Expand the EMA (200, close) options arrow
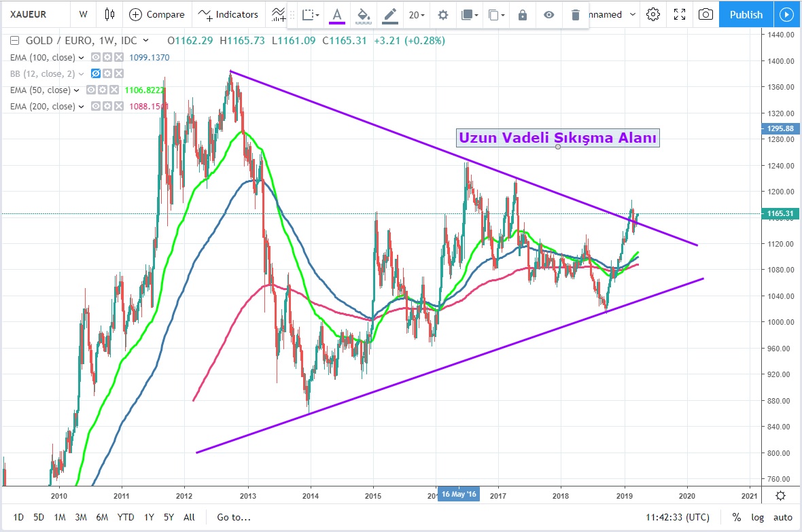Image resolution: width=802 pixels, height=532 pixels. click(82, 107)
